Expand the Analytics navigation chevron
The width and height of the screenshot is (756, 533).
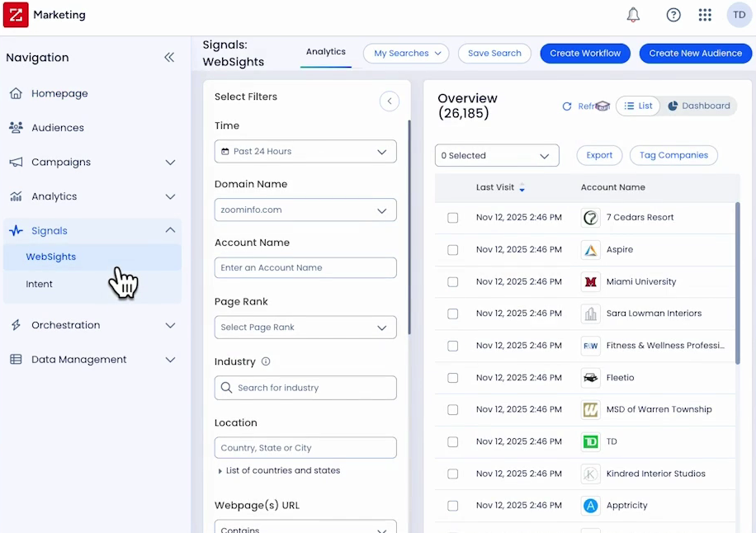pyautogui.click(x=170, y=196)
